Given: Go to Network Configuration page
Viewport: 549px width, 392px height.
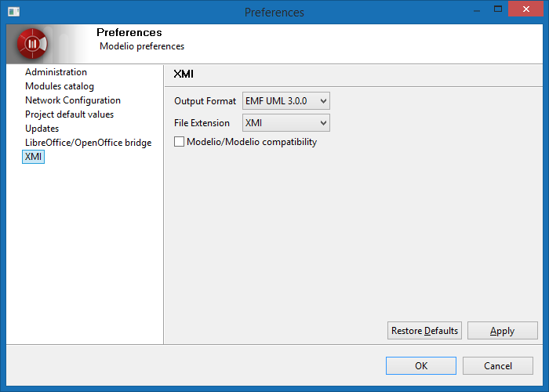Looking at the screenshot, I should click(73, 100).
